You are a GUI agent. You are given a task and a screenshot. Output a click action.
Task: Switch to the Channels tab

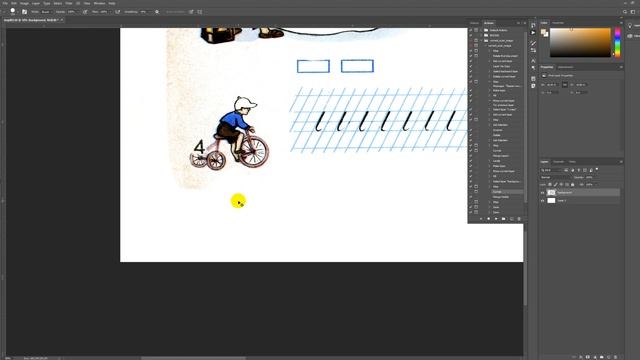pyautogui.click(x=558, y=162)
